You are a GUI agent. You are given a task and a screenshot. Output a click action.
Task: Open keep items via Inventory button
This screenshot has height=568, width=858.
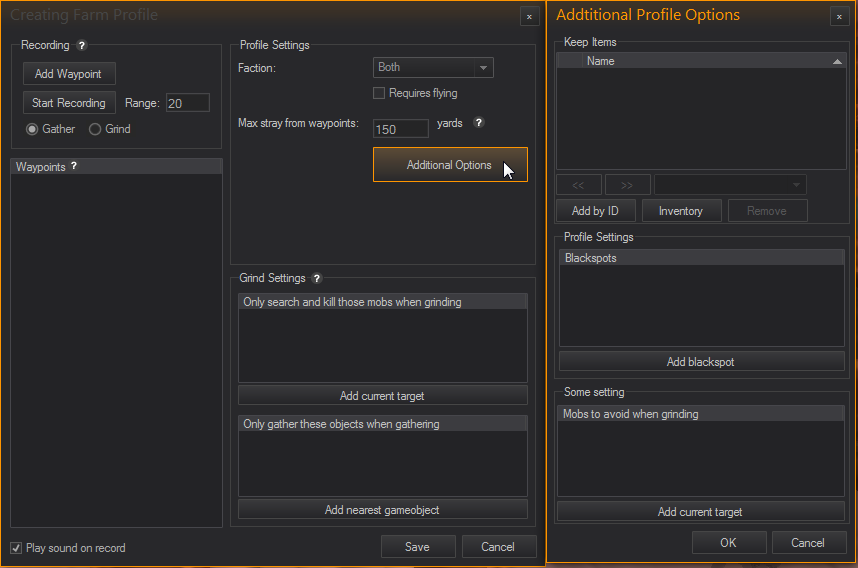point(680,211)
